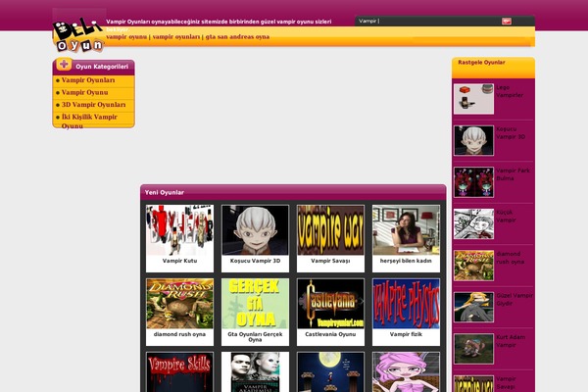The width and height of the screenshot is (588, 392).
Task: Select İki Kişilik Vampir Oyunu category
Action: (x=89, y=122)
